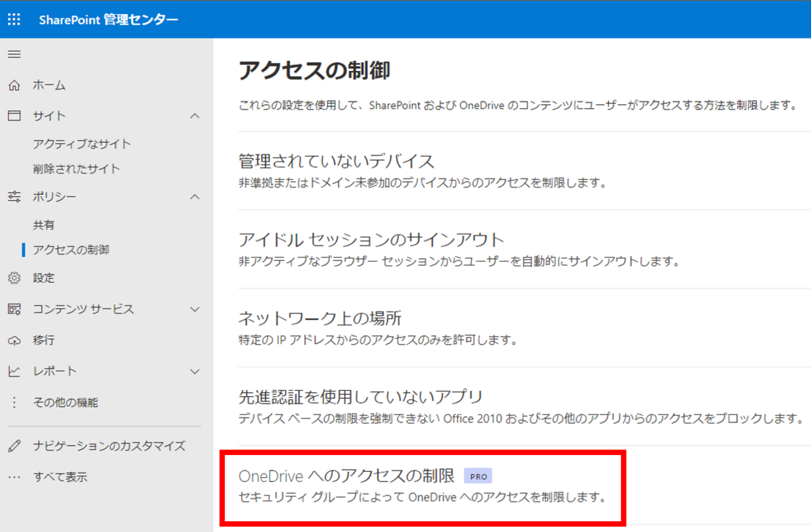The height and width of the screenshot is (532, 811).
Task: Click the pencil icon for navigation customization
Action: [x=14, y=446]
